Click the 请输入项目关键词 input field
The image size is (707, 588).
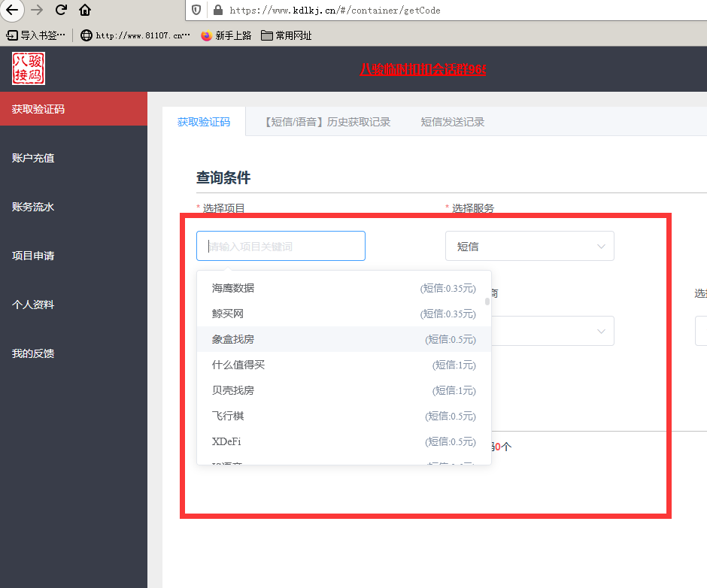tap(281, 247)
